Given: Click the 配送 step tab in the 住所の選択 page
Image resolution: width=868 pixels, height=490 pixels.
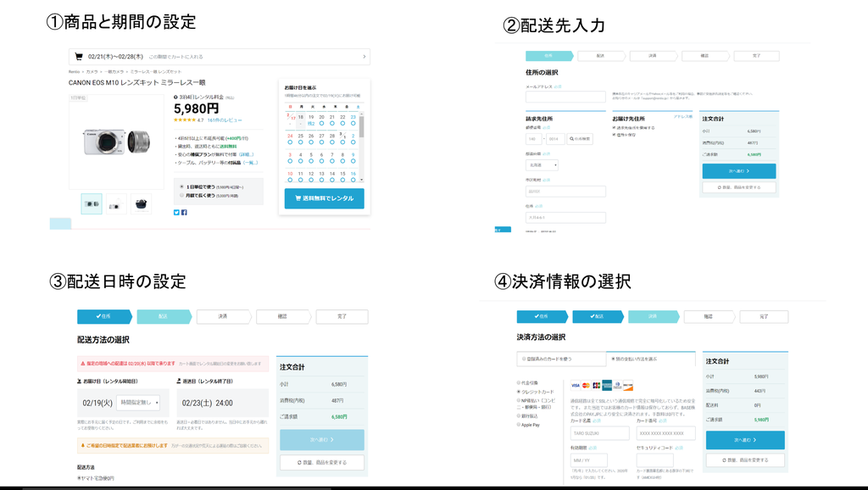Looking at the screenshot, I should (x=601, y=56).
